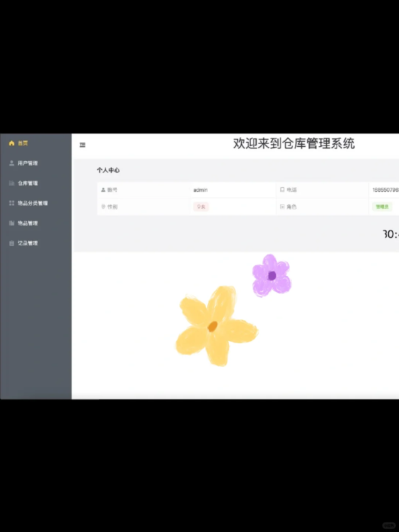Click the pin icon next to 性别
This screenshot has width=399, height=532.
(103, 207)
